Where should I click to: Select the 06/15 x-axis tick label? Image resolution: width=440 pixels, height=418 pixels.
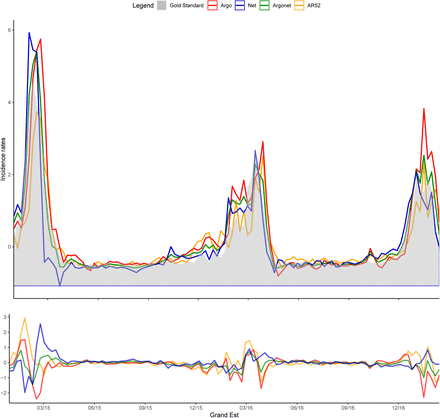[x=94, y=407]
